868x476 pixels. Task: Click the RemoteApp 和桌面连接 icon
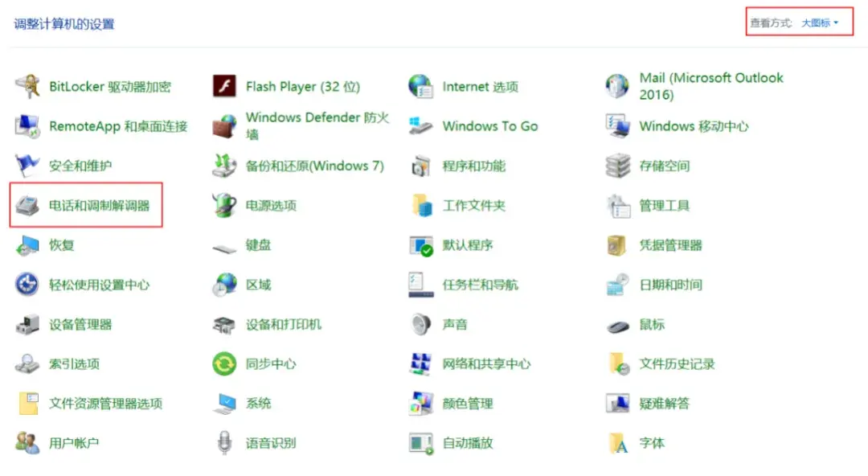click(x=27, y=126)
